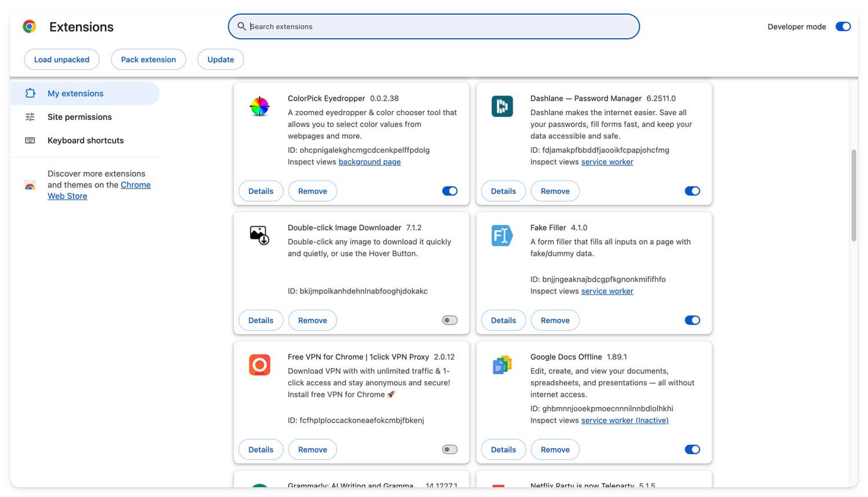This screenshot has height=497, width=868.
Task: Click Remove on Free VPN for Chrome
Action: coord(312,449)
